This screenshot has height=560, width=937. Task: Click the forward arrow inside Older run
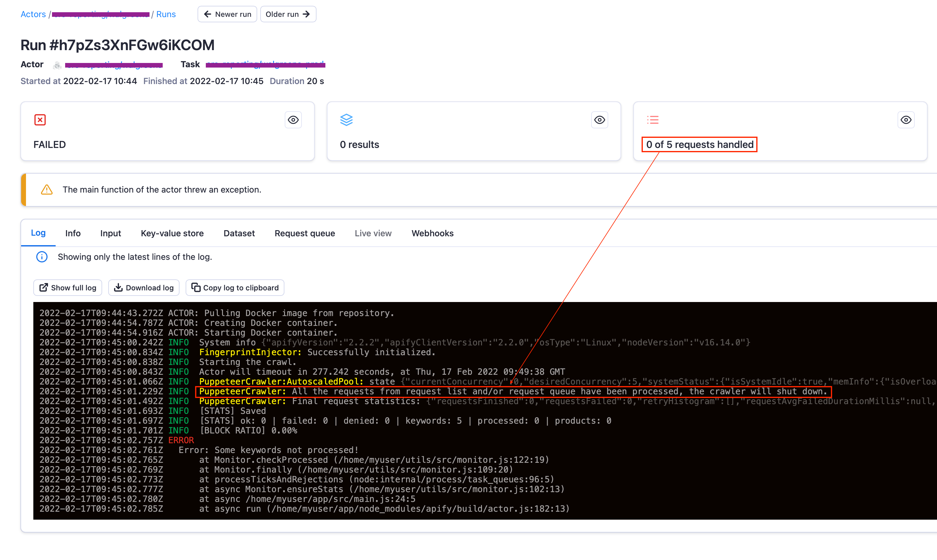pos(306,14)
